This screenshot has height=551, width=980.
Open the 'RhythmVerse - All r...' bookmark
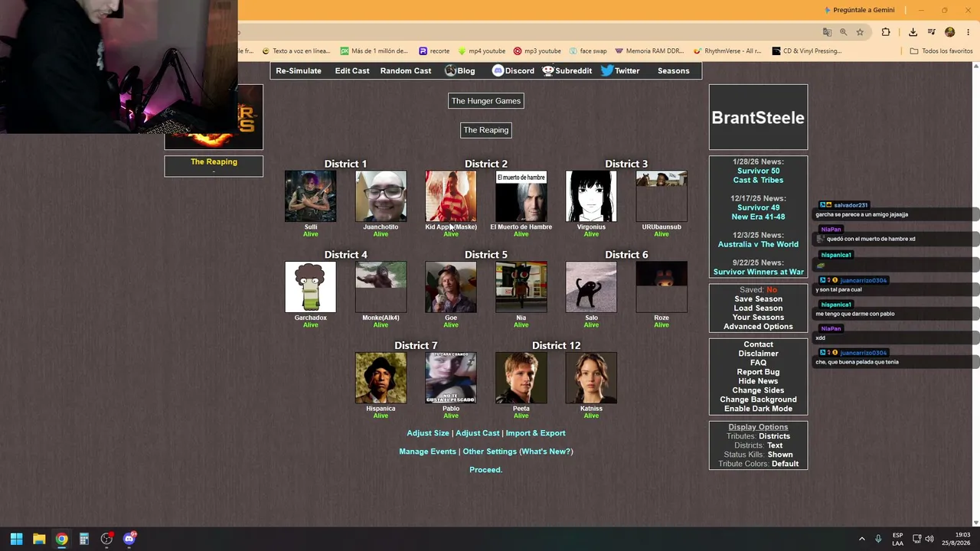tap(727, 51)
